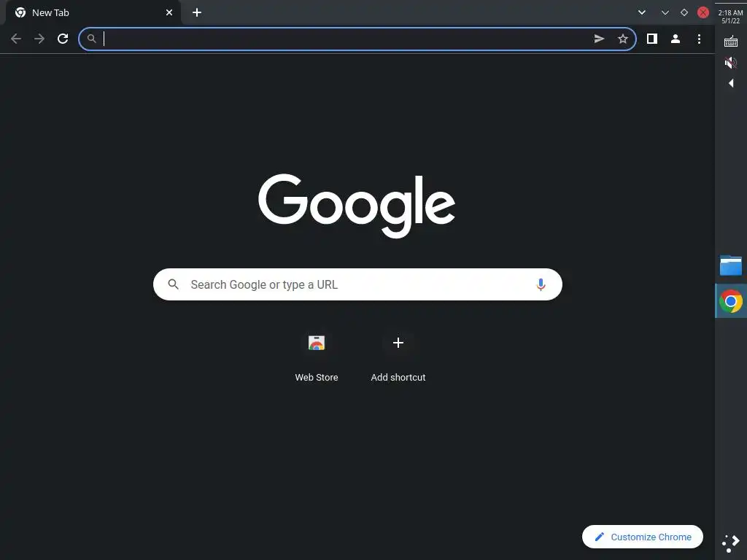747x560 pixels.
Task: Go forward with the right arrow button
Action: 39,39
